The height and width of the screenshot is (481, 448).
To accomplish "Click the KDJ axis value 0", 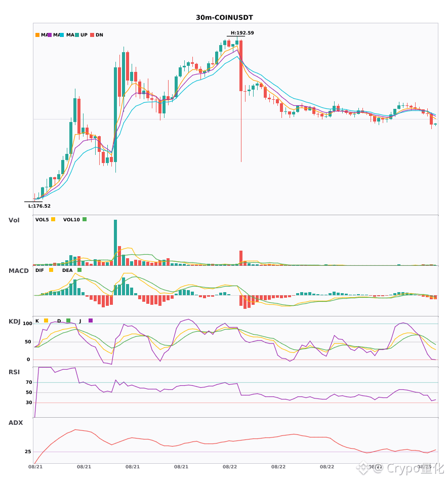I will tap(28, 359).
